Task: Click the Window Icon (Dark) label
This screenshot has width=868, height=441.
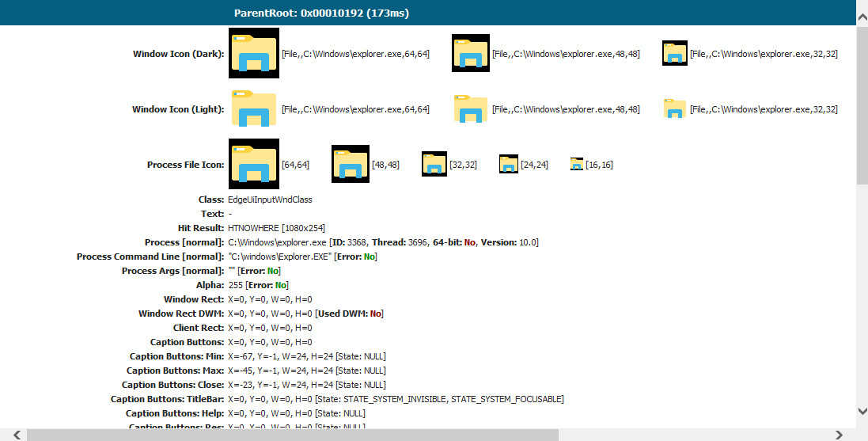Action: pos(178,54)
